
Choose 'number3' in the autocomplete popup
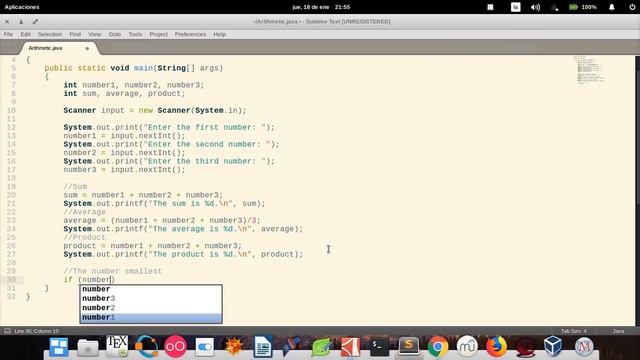[151, 298]
